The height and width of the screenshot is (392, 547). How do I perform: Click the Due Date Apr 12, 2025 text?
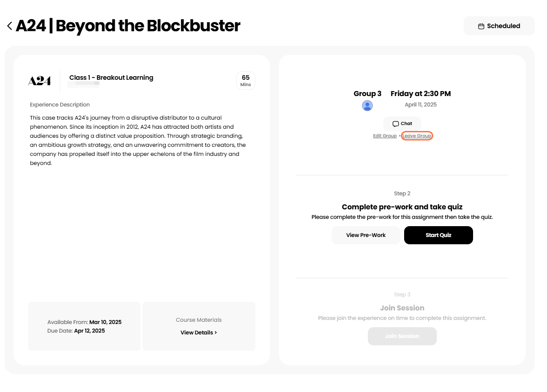pos(76,331)
